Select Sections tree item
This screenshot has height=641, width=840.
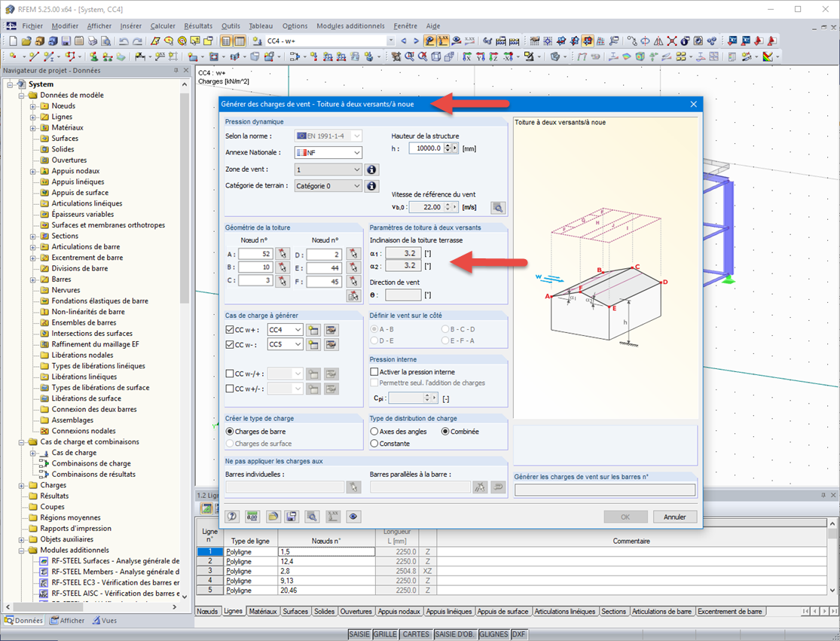[65, 236]
